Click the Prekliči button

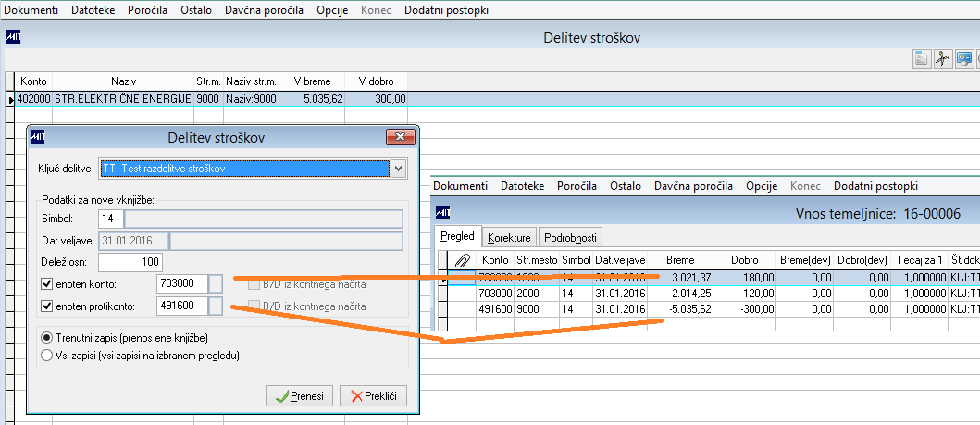click(373, 396)
